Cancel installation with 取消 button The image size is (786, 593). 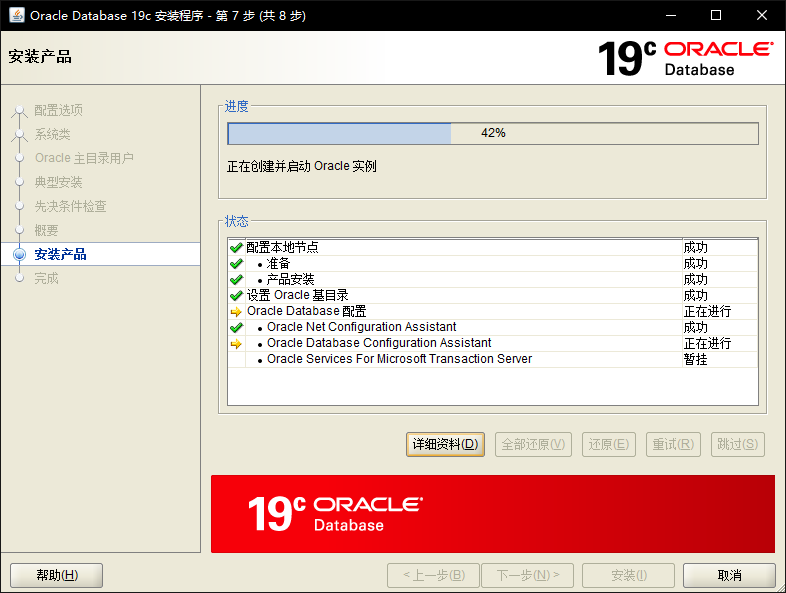(729, 575)
